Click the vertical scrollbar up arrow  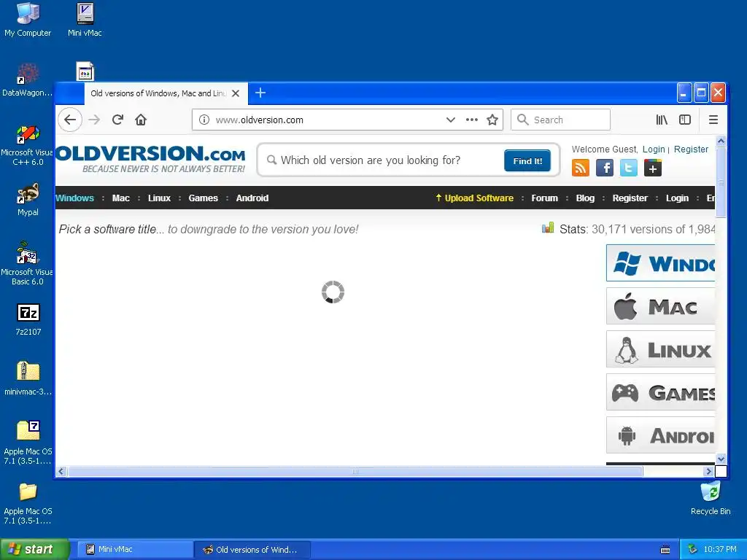click(x=721, y=141)
